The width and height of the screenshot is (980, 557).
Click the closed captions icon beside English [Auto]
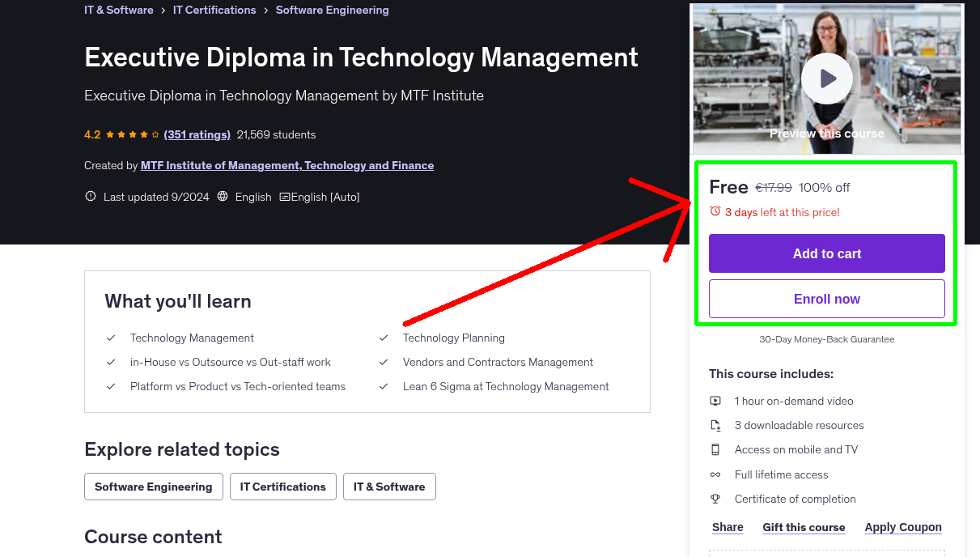click(285, 196)
